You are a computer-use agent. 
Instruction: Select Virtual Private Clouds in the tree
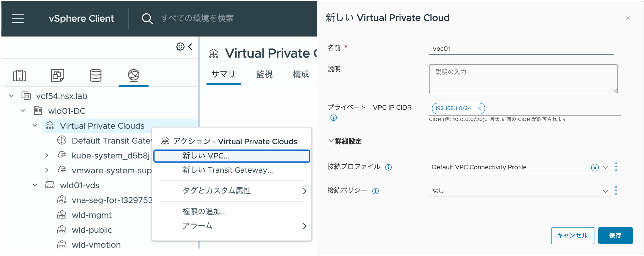click(102, 126)
